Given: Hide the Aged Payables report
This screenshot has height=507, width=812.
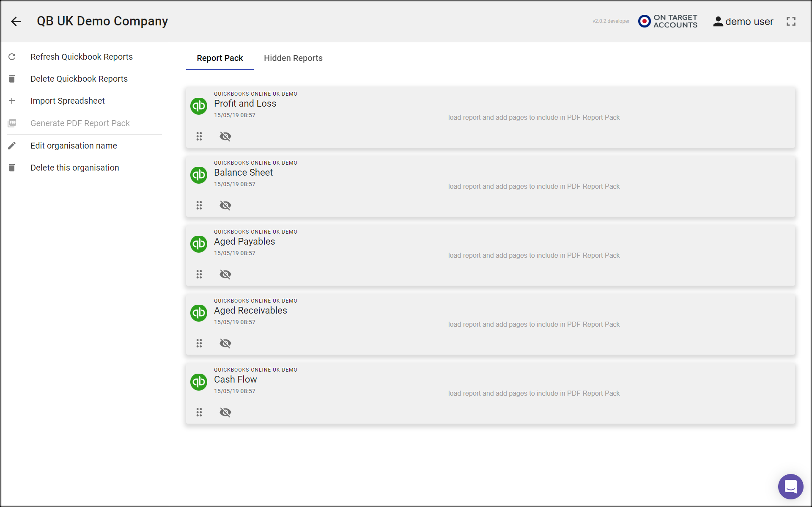Looking at the screenshot, I should point(225,274).
